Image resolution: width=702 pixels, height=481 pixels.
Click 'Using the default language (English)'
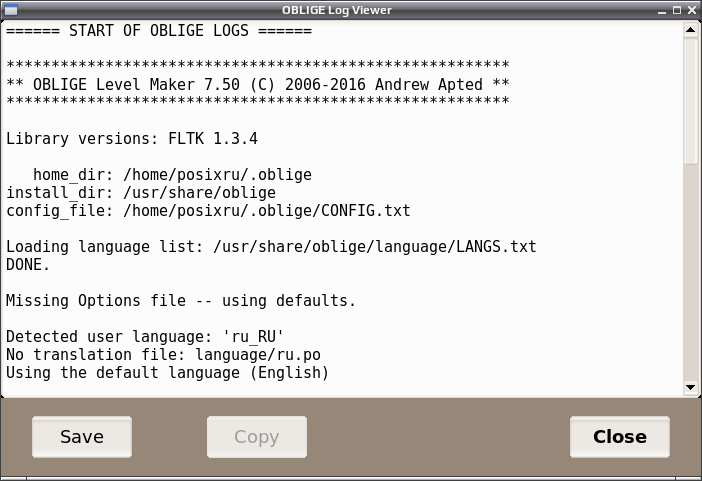tap(167, 373)
